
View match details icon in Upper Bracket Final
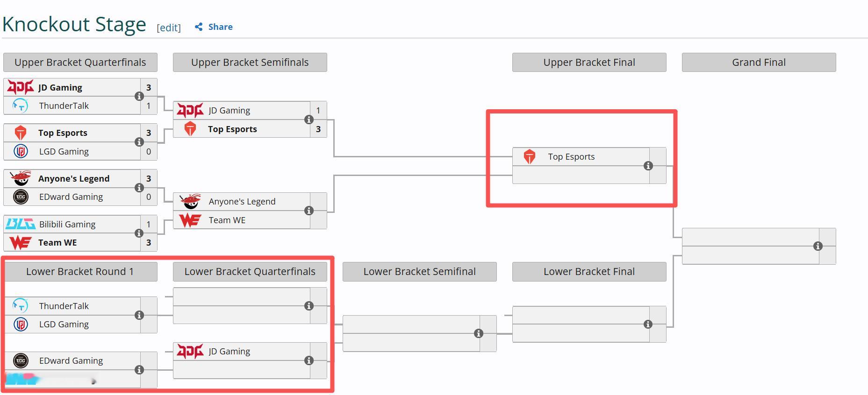[648, 166]
